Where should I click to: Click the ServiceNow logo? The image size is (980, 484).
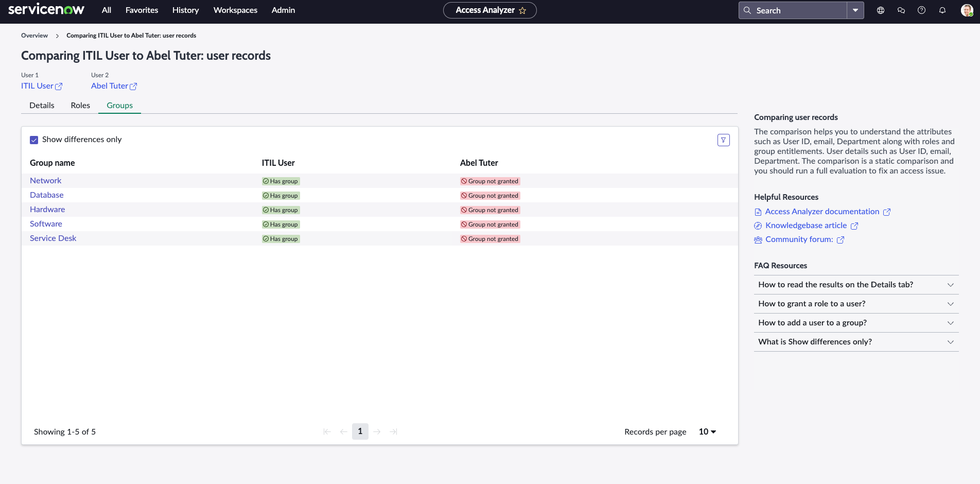pyautogui.click(x=46, y=10)
